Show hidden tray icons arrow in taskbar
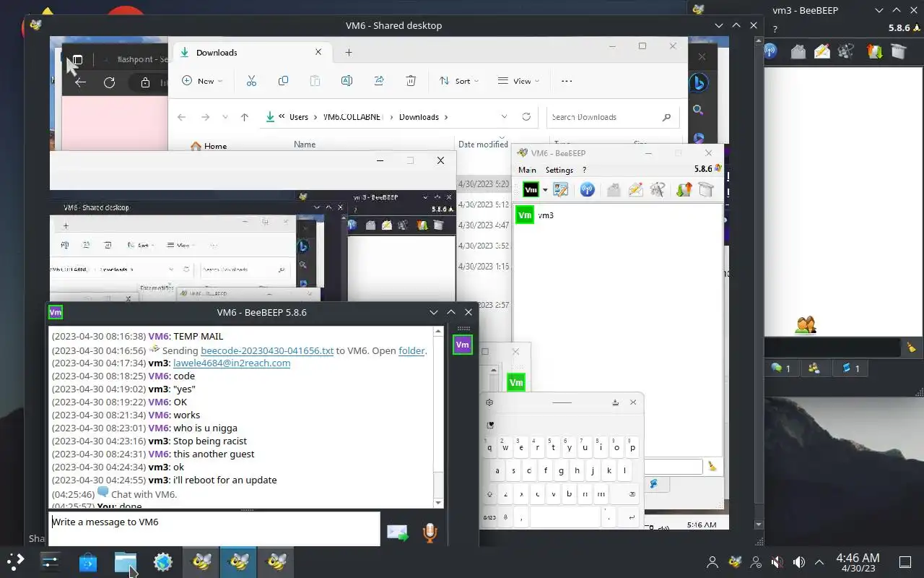 (819, 562)
